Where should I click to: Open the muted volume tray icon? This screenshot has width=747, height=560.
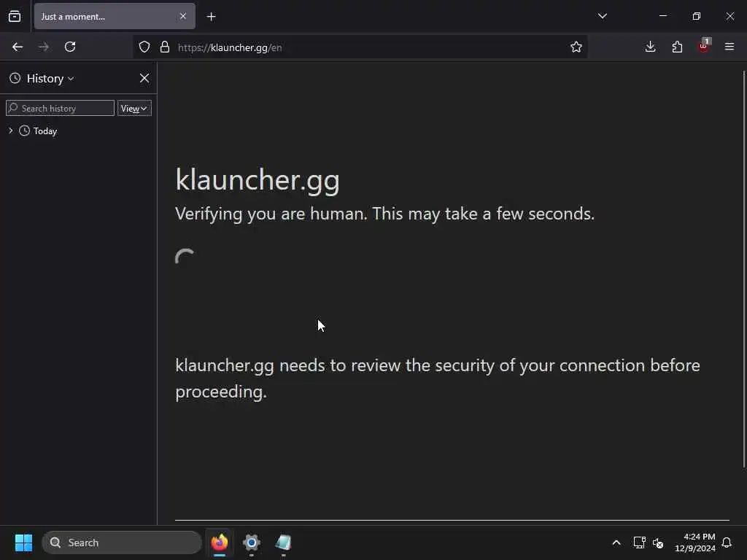[658, 542]
